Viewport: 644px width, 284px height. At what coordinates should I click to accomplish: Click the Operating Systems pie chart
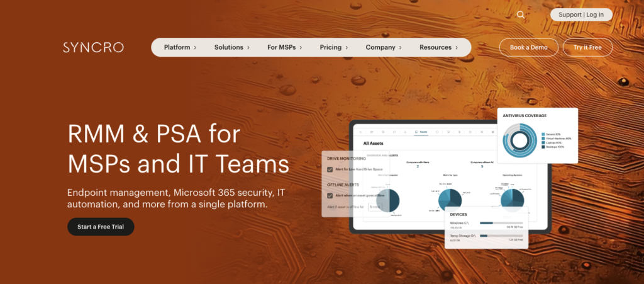[x=512, y=200]
